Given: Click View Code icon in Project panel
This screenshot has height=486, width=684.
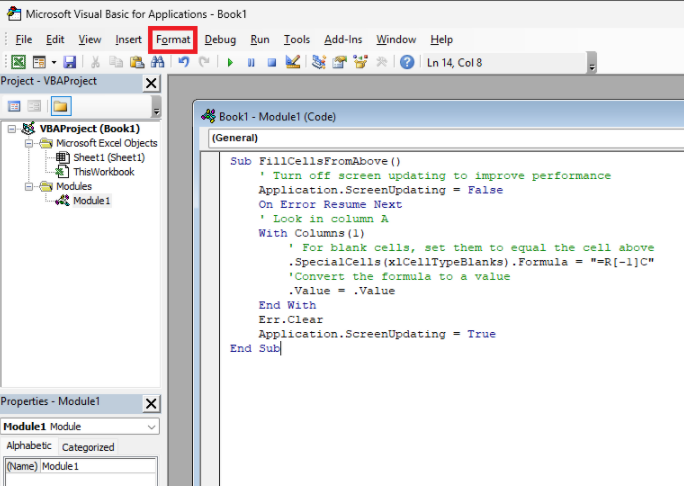Looking at the screenshot, I should pyautogui.click(x=14, y=106).
